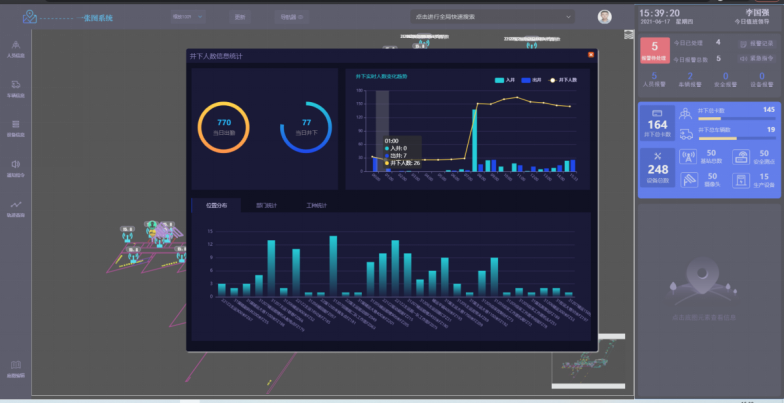Click the map layers icon at map corner
This screenshot has height=403, width=784.
click(x=629, y=34)
